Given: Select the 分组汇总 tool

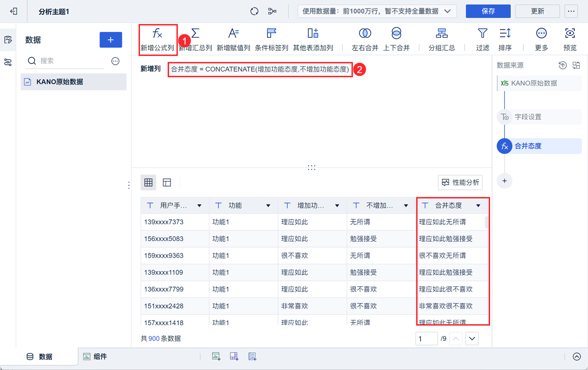Looking at the screenshot, I should pyautogui.click(x=442, y=39).
